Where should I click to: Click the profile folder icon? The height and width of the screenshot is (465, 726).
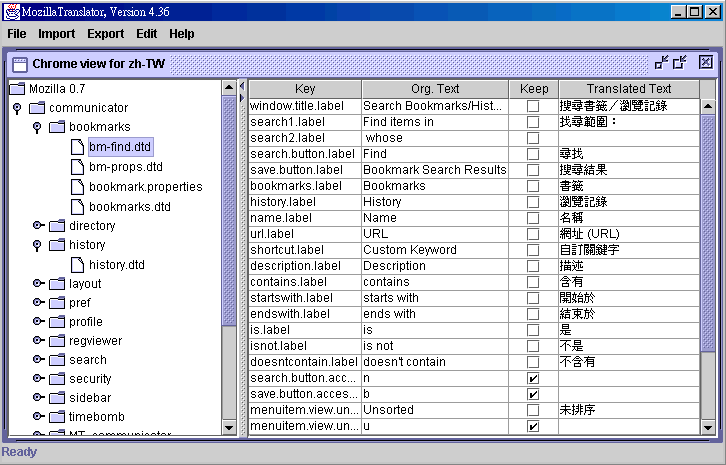[x=57, y=322]
